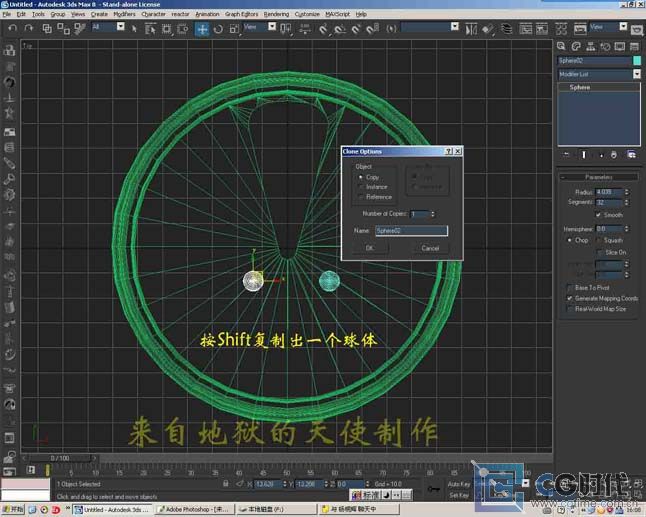Image resolution: width=646 pixels, height=517 pixels.
Task: Click the 0/100 time slider
Action: pyautogui.click(x=61, y=458)
